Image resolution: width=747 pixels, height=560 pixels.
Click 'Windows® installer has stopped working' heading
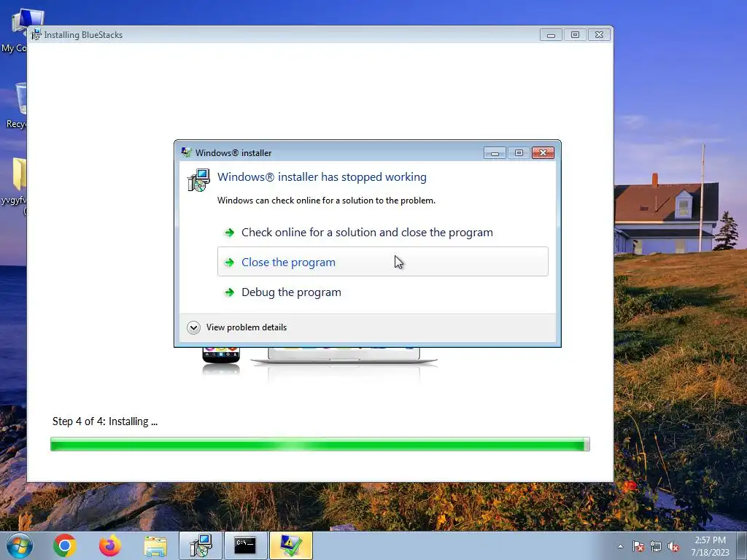[322, 177]
